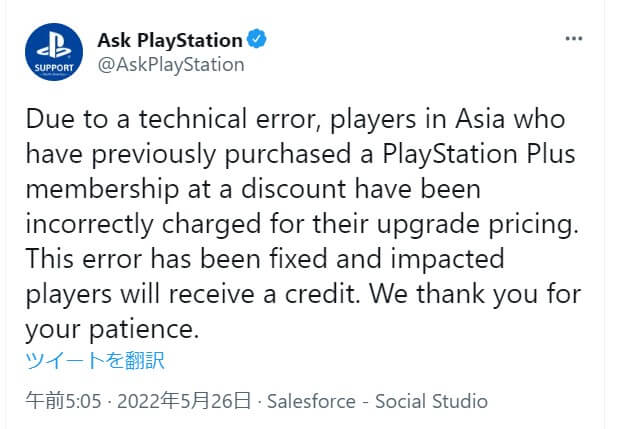Click the blue verified badge checkmark
Screen dimensions: 628x429
[x=256, y=39]
